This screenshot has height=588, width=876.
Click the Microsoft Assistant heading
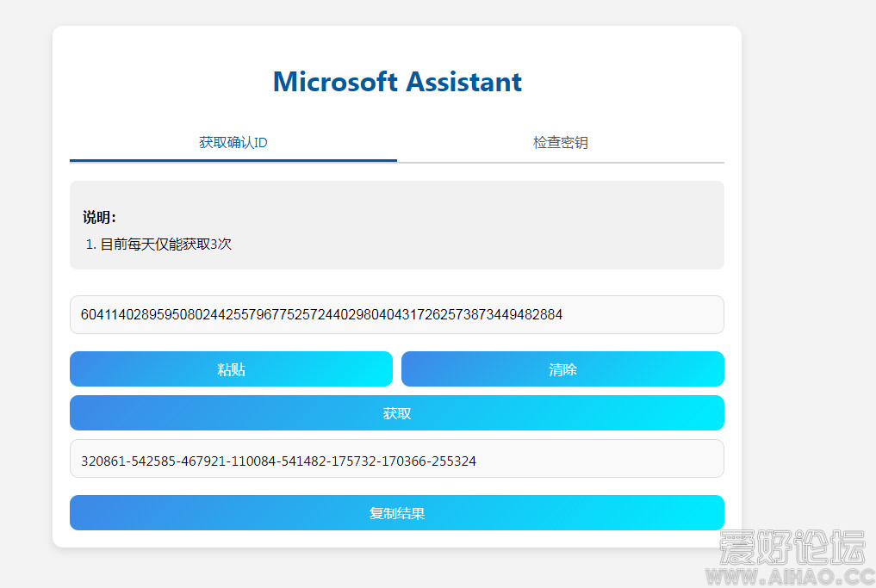(397, 82)
